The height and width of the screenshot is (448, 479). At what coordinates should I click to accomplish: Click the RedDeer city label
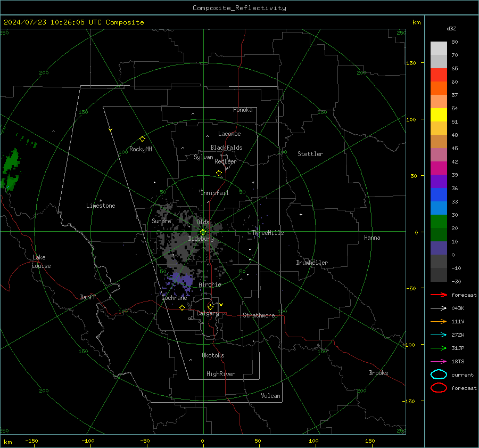tap(226, 161)
